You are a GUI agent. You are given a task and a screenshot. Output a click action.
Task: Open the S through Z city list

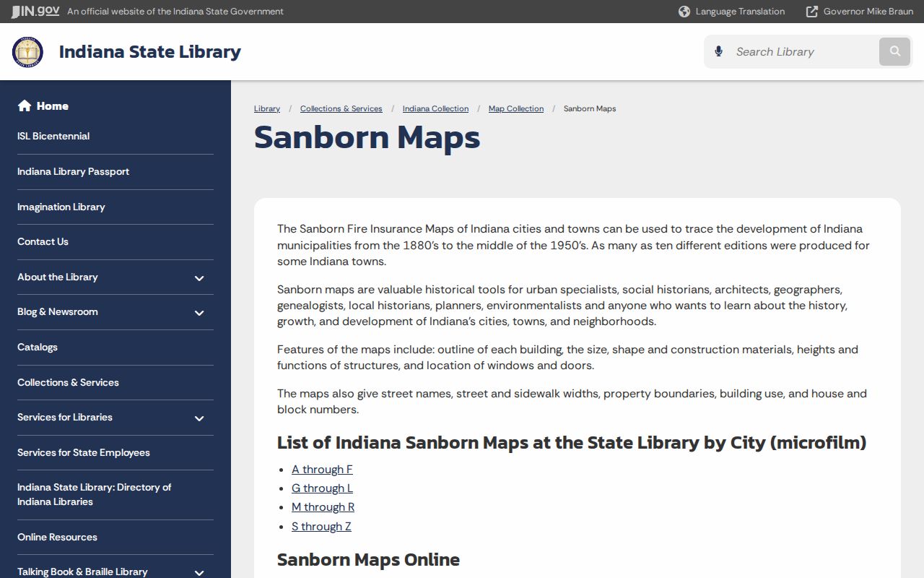[321, 526]
